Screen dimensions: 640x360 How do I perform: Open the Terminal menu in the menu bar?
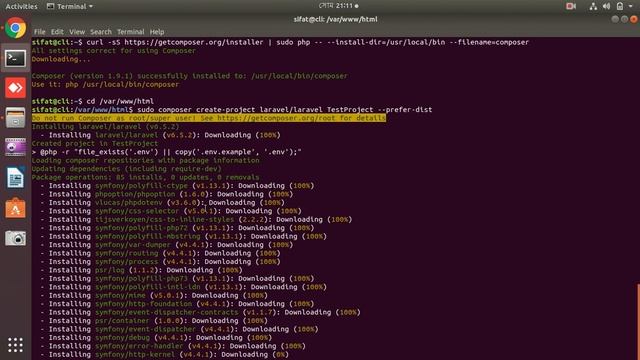point(131,32)
